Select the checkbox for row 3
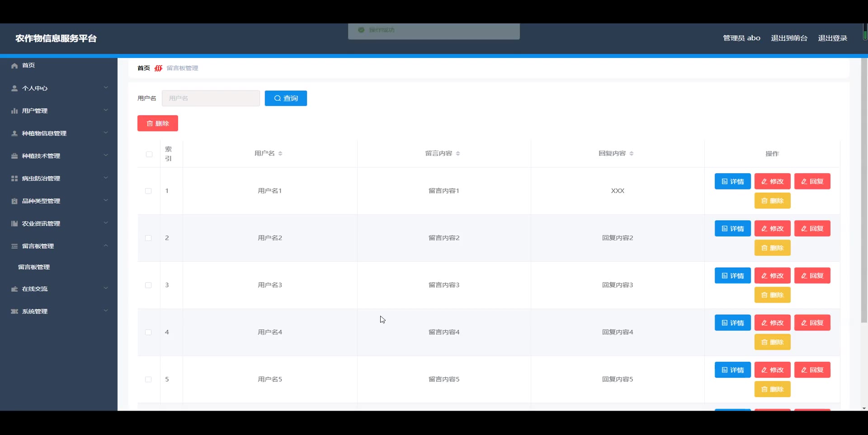868x435 pixels. coord(148,285)
